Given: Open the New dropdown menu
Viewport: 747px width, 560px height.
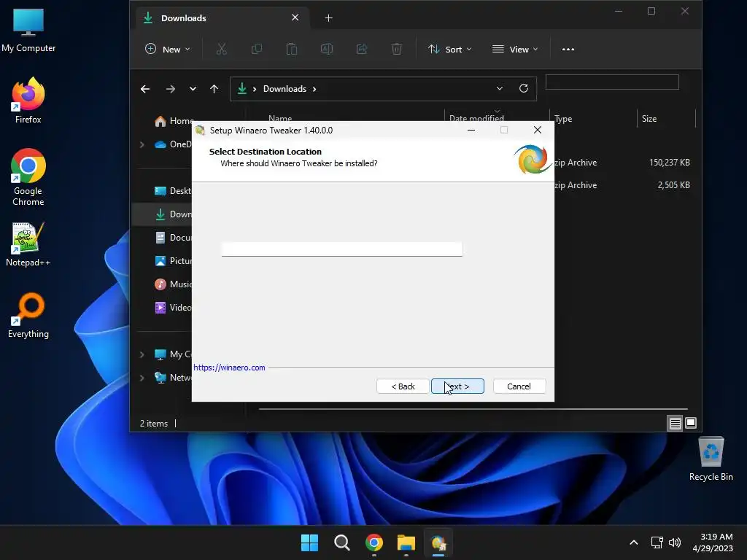Looking at the screenshot, I should 168,49.
